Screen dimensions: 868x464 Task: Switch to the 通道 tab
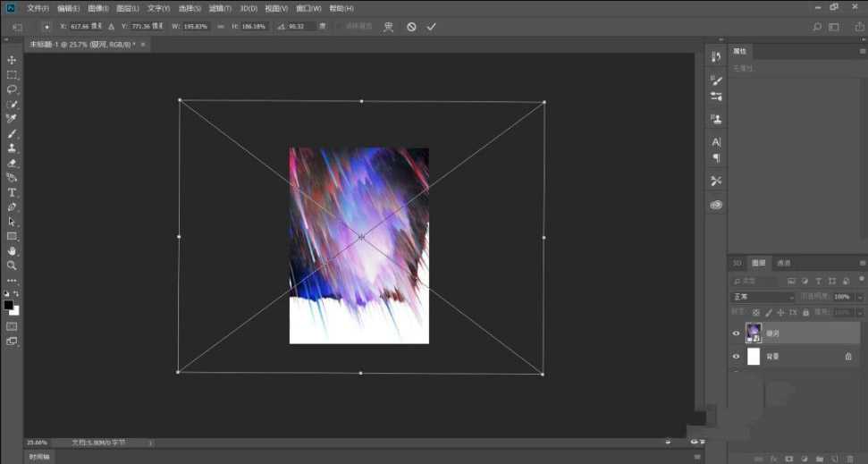(x=783, y=264)
